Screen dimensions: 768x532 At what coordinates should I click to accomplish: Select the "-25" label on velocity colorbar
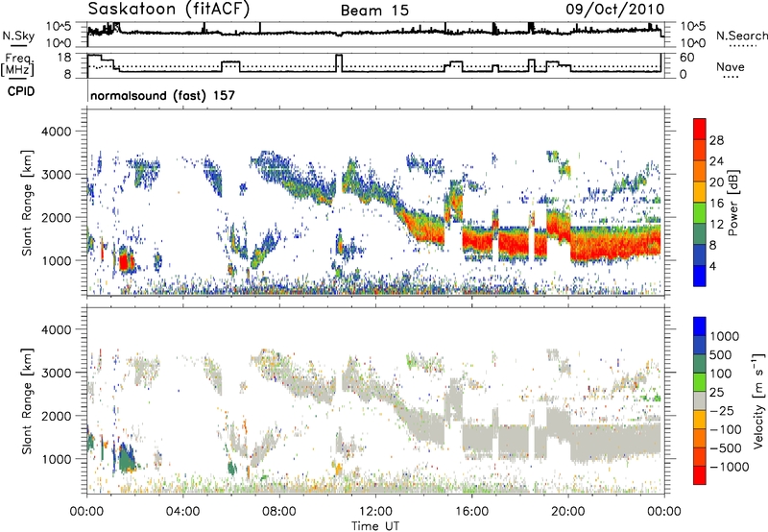click(x=724, y=411)
